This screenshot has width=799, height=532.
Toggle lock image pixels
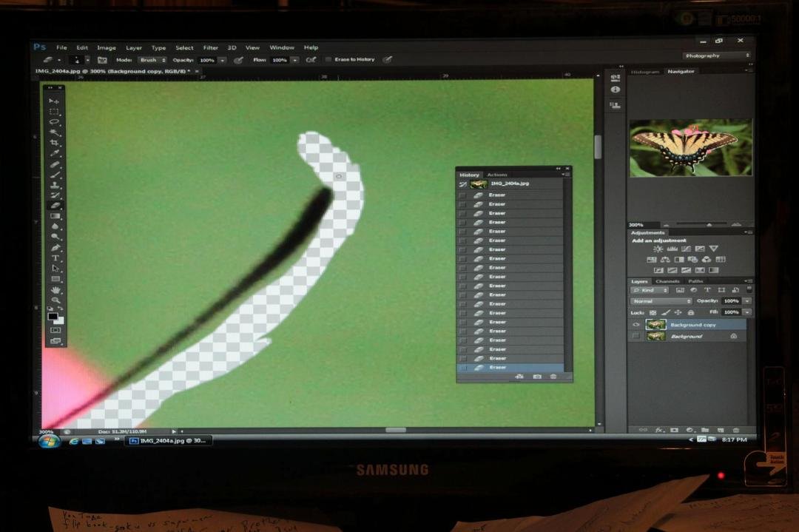coord(666,312)
